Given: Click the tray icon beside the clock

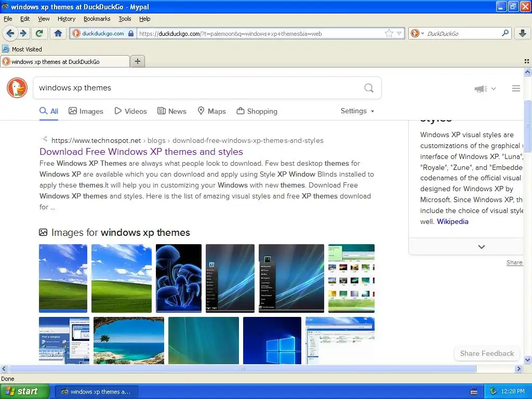Looking at the screenshot, I should click(494, 392).
